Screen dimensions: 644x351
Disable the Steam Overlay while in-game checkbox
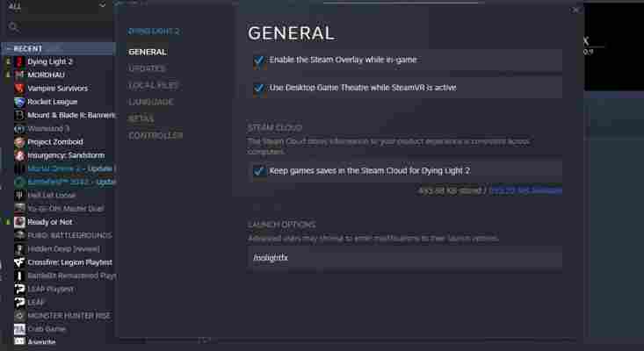click(x=259, y=61)
